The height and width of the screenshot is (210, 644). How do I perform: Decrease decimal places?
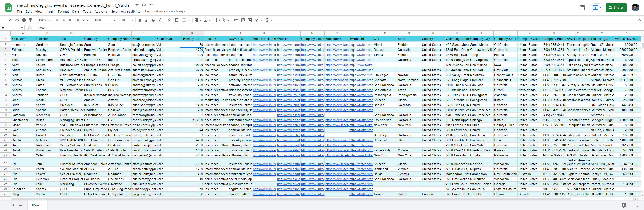click(70, 20)
